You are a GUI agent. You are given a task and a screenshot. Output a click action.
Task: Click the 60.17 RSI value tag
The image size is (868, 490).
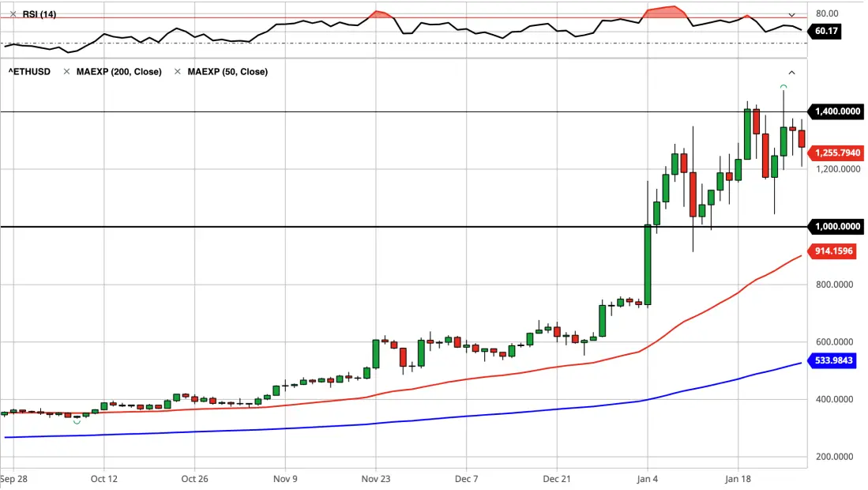[x=825, y=31]
